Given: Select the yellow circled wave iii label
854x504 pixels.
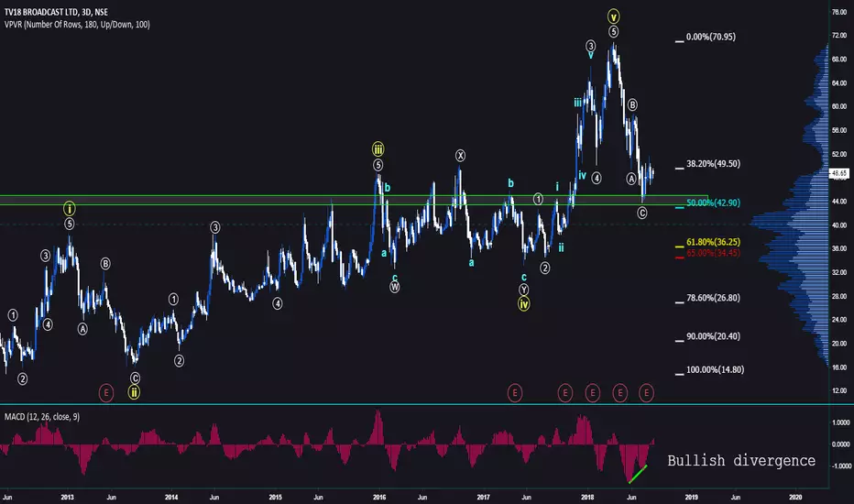Looking at the screenshot, I should [378, 148].
